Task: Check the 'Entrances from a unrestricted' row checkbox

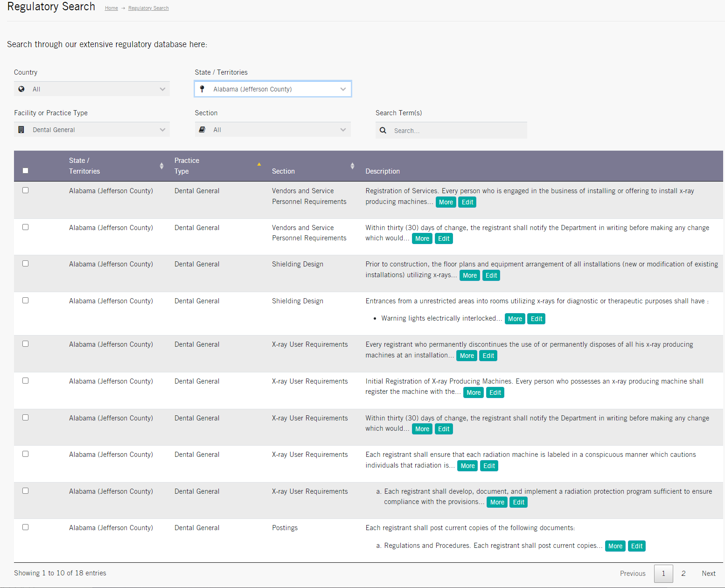Action: (x=26, y=301)
